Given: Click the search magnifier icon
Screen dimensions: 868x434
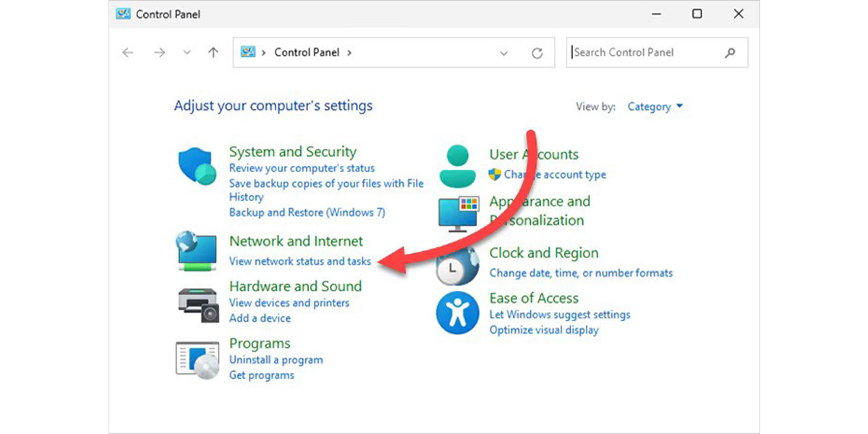Looking at the screenshot, I should coord(730,52).
